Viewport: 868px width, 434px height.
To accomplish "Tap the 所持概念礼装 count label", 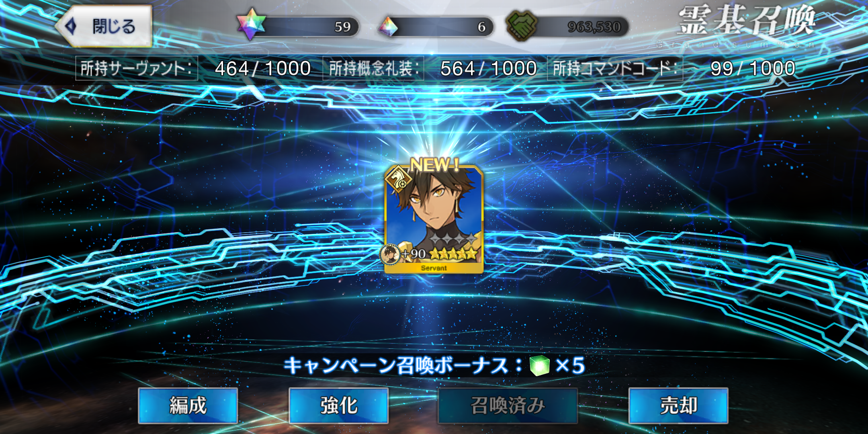I will (373, 68).
